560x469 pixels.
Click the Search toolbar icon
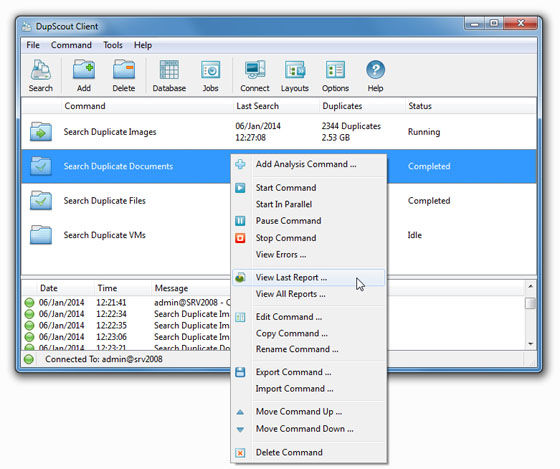click(x=40, y=76)
